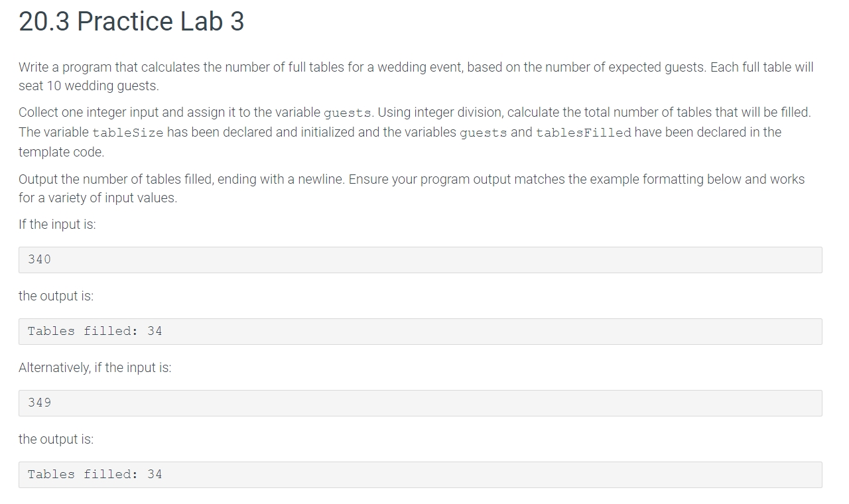Click the code word 'tablesFilled' in paragraph
Screen dimensions: 849x504
click(x=584, y=133)
